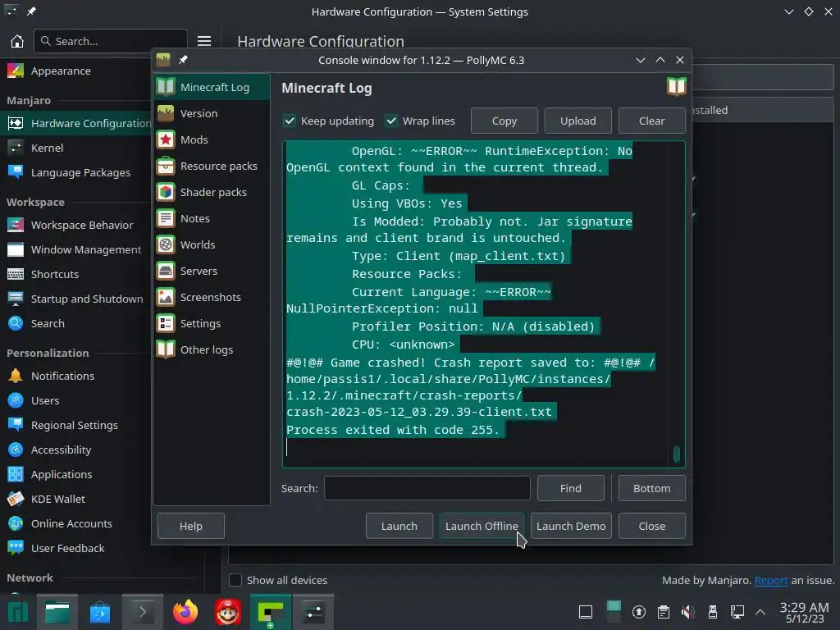
Task: Click the Accessibility icon
Action: tap(16, 450)
